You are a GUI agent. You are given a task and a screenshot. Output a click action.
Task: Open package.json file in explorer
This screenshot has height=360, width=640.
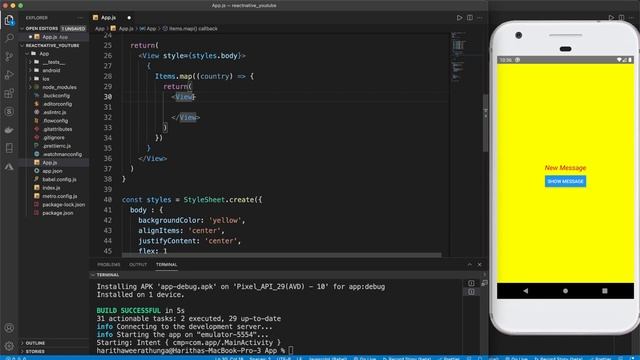coord(58,213)
